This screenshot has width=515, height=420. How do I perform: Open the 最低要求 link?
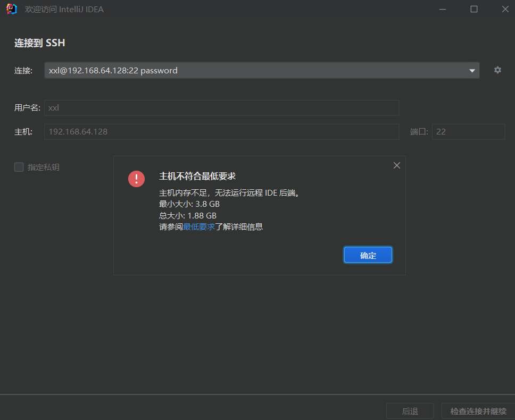(x=198, y=226)
